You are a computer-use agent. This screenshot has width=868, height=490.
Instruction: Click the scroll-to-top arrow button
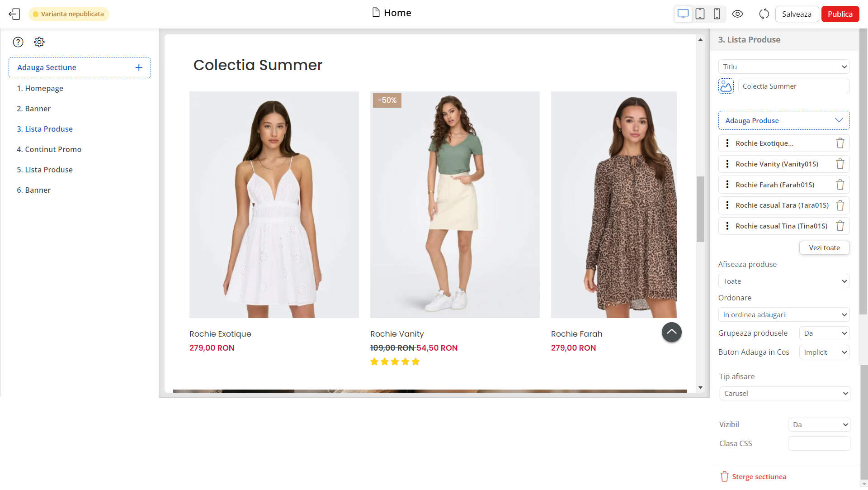(671, 332)
